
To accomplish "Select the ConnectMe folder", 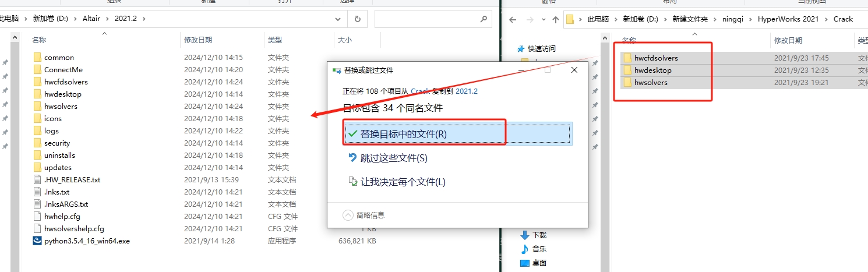I will coord(63,69).
